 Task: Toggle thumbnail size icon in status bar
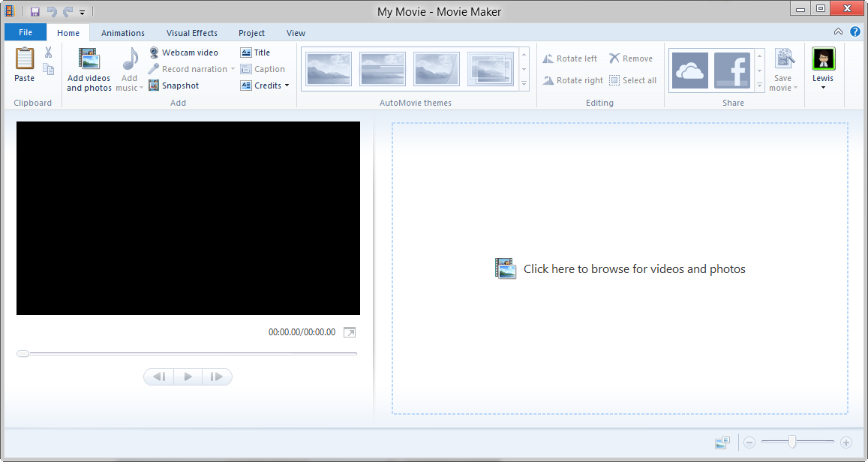click(x=722, y=442)
